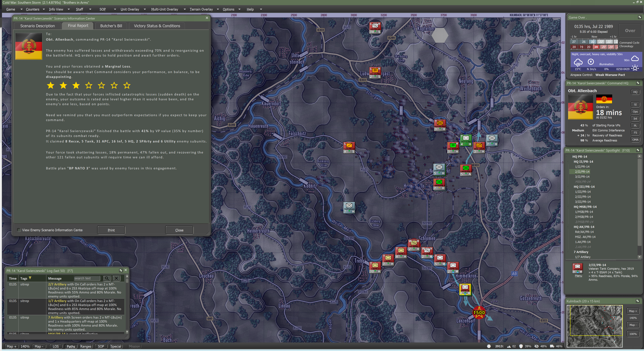Enable View Enemy Scenario Information Center checkbox
The height and width of the screenshot is (351, 644).
click(x=19, y=230)
